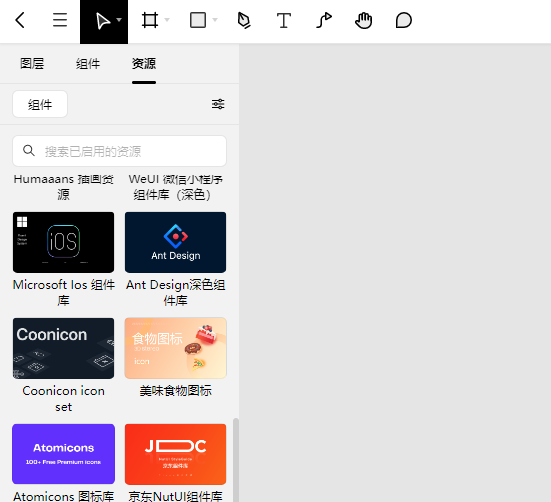Image resolution: width=551 pixels, height=502 pixels.
Task: Select the Move cursor tool
Action: pos(103,21)
